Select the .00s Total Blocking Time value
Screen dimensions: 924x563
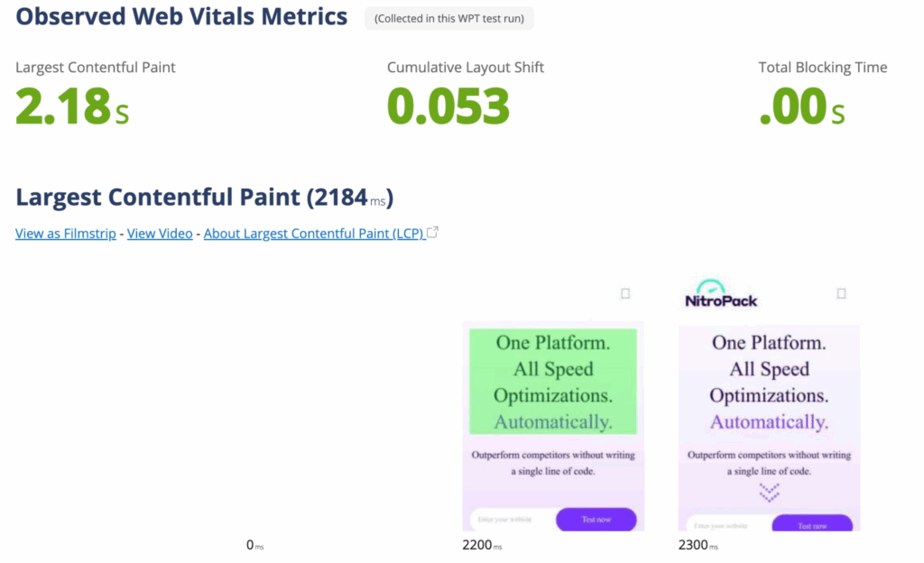[x=801, y=106]
